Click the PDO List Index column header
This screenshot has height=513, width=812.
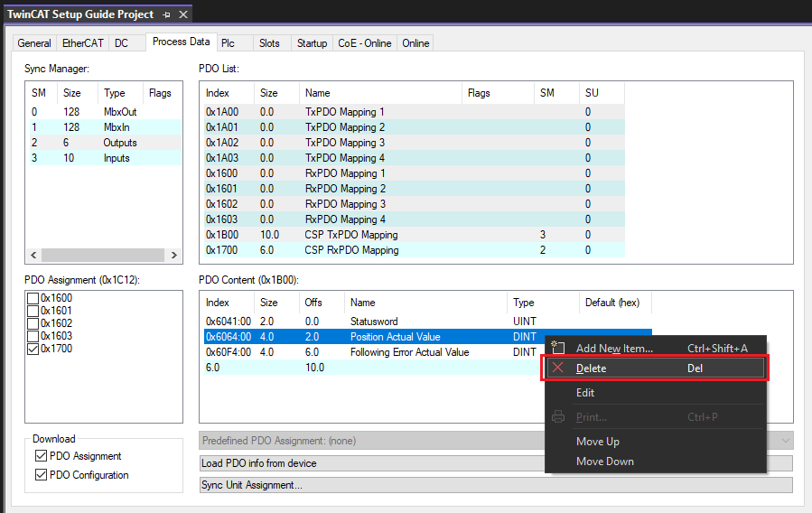[x=229, y=93]
